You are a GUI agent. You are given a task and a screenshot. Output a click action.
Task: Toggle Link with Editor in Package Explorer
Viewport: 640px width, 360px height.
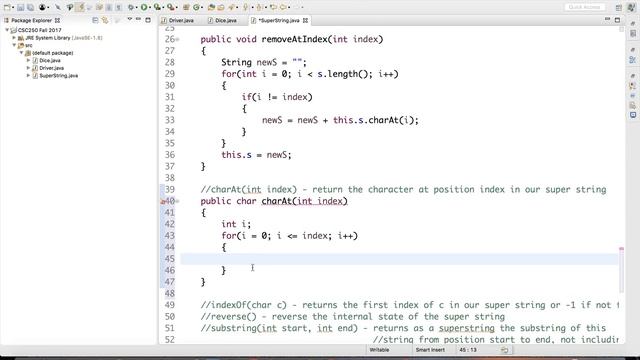(x=105, y=20)
